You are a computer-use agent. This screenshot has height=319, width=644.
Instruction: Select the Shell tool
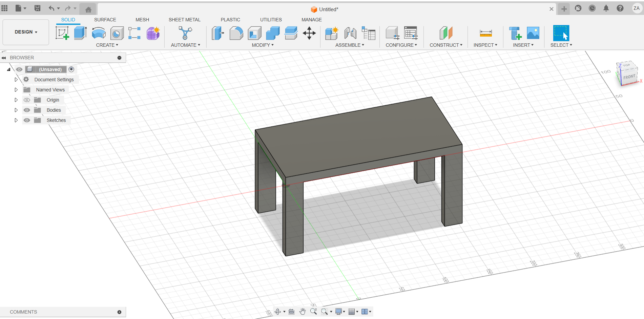[254, 33]
